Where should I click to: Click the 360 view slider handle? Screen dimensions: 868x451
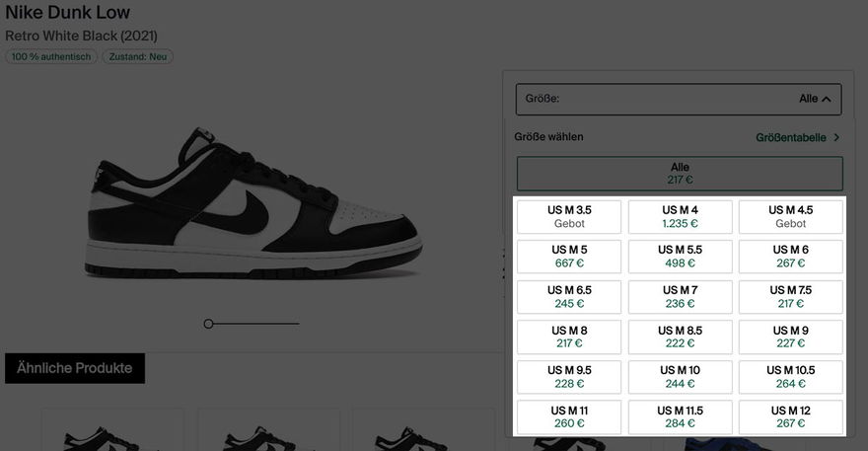208,324
